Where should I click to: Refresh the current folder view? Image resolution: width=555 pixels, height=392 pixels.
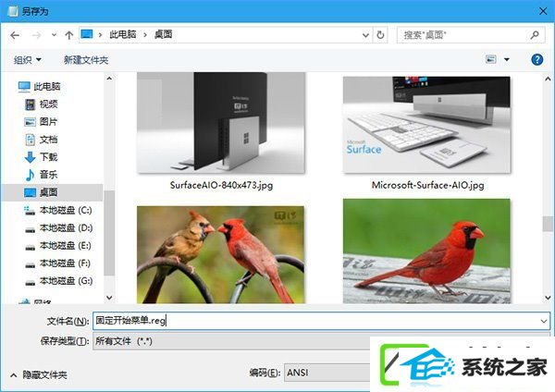coord(380,35)
